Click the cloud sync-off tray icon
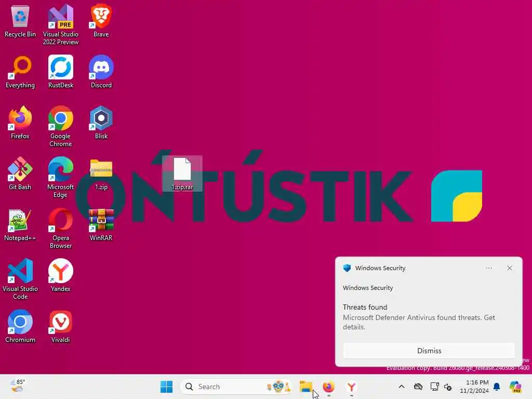Screen dimensions: 532x399 click(x=418, y=387)
